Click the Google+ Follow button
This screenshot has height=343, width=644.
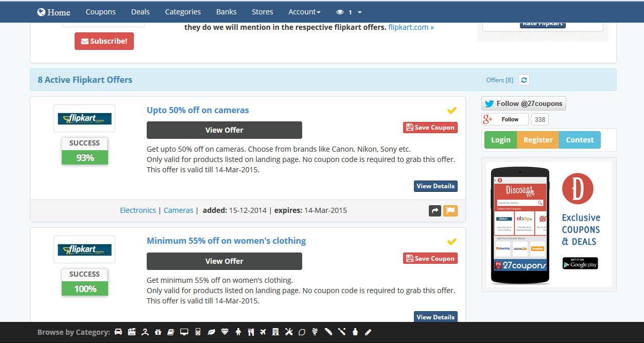tap(505, 119)
